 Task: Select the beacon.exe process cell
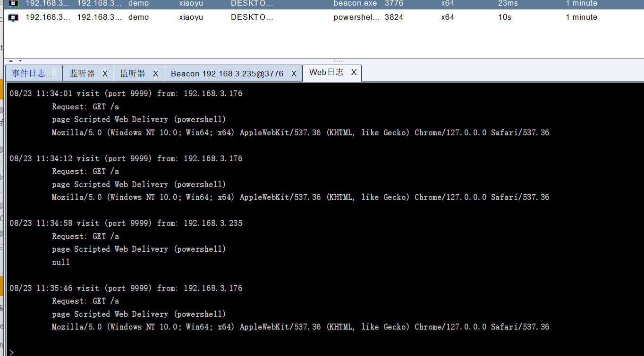[x=355, y=3]
